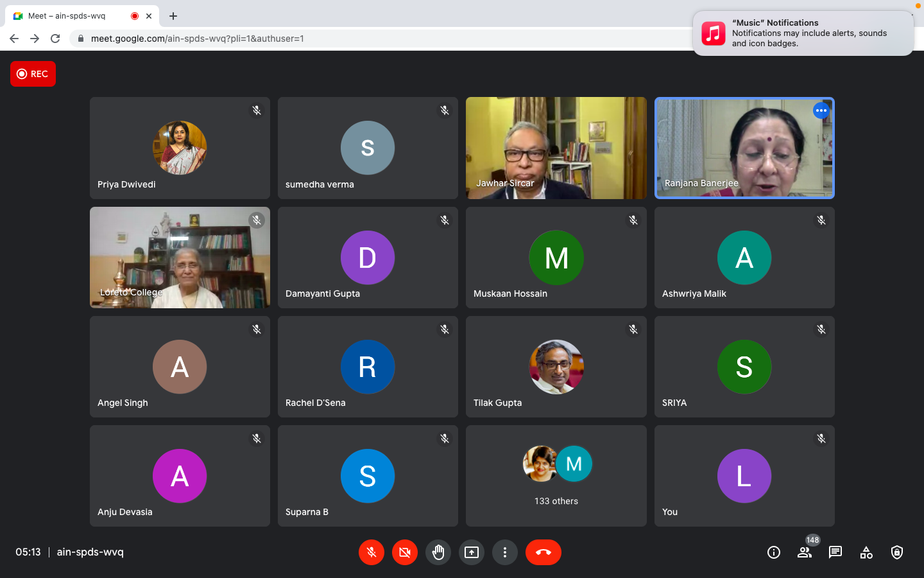The image size is (924, 578).
Task: Turn on the camera
Action: click(405, 552)
